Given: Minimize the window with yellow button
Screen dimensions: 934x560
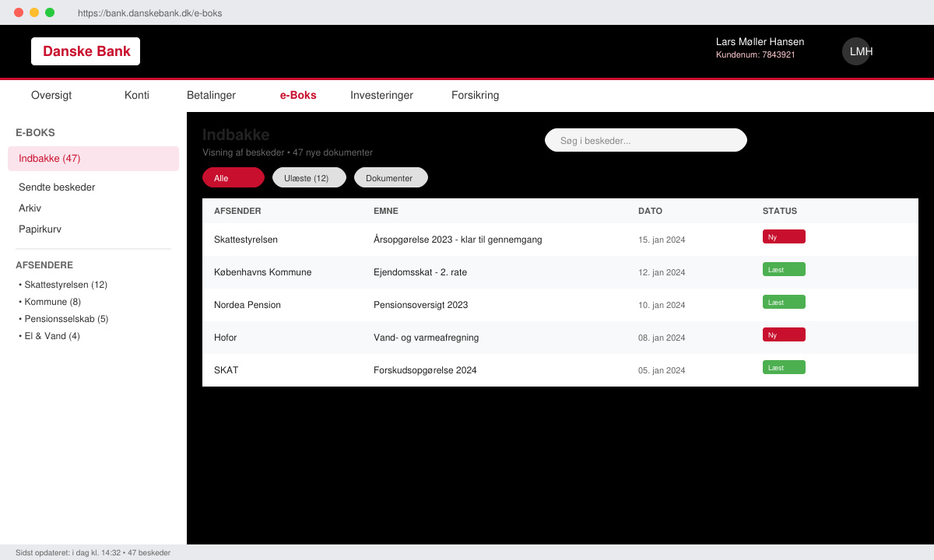Looking at the screenshot, I should tap(34, 12).
